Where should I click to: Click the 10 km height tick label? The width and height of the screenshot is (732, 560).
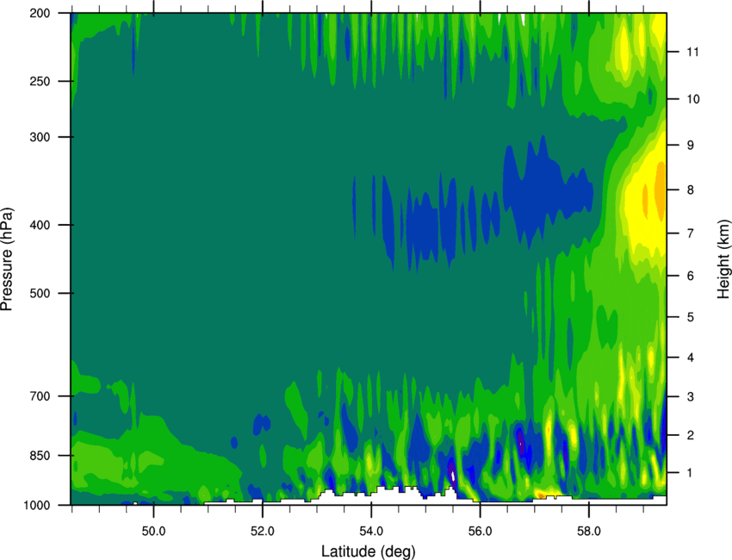point(693,99)
